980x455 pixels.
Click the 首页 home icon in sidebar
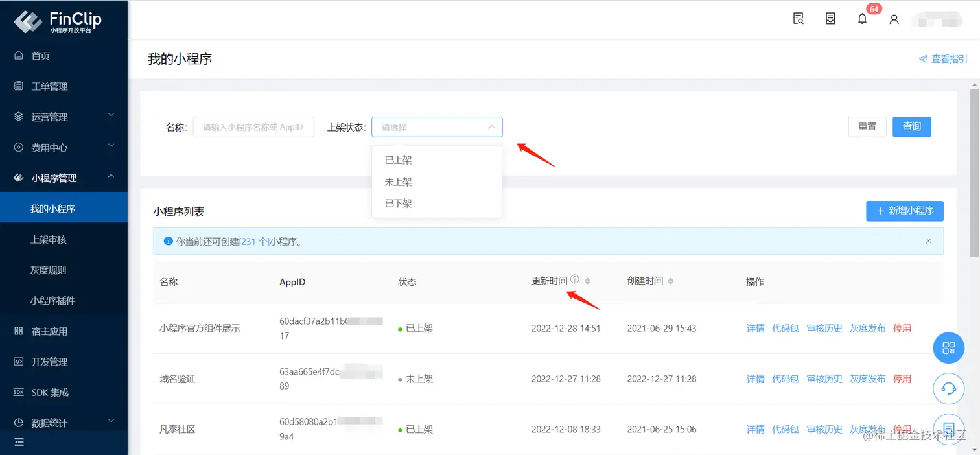[x=19, y=56]
